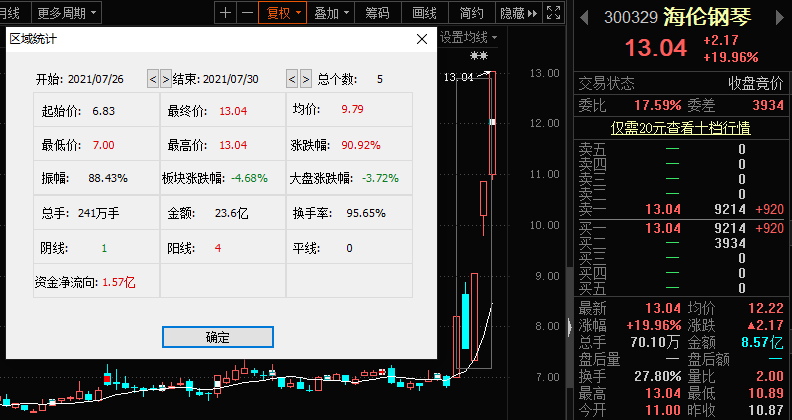792x420 pixels.
Task: Step start date forward with right arrow
Action: (x=166, y=79)
